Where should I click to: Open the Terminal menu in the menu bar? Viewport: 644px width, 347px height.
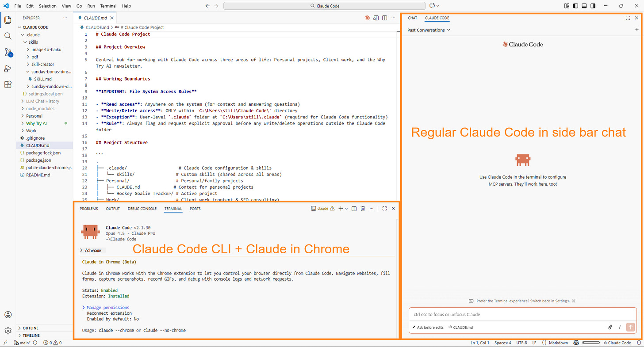(108, 6)
